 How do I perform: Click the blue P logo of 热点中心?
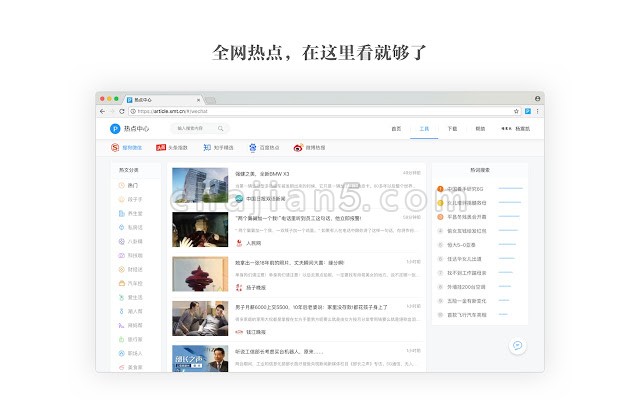(115, 129)
